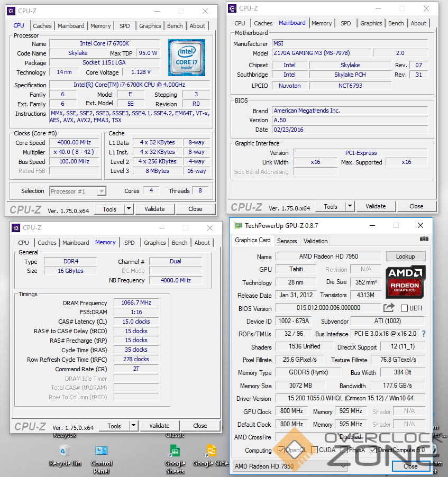Click the Intel Core i7 logo
Image resolution: width=448 pixels, height=477 pixels.
point(186,57)
